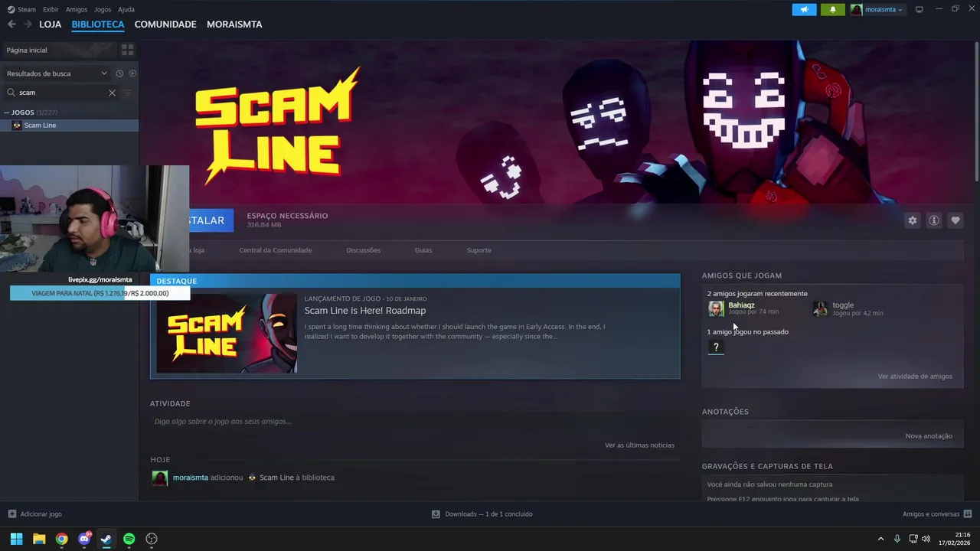Viewport: 980px width, 551px height.
Task: Open the Exibir menu
Action: point(51,9)
